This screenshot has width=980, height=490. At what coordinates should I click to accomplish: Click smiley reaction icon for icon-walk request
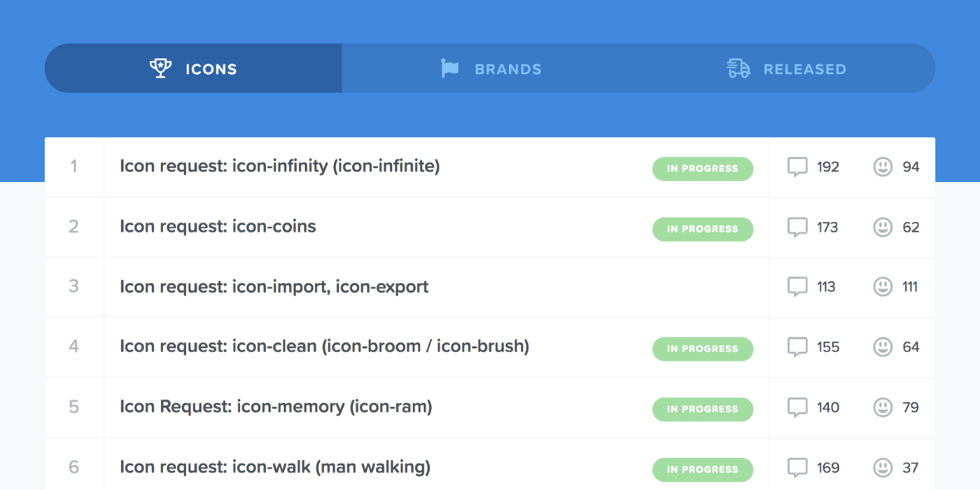point(883,467)
